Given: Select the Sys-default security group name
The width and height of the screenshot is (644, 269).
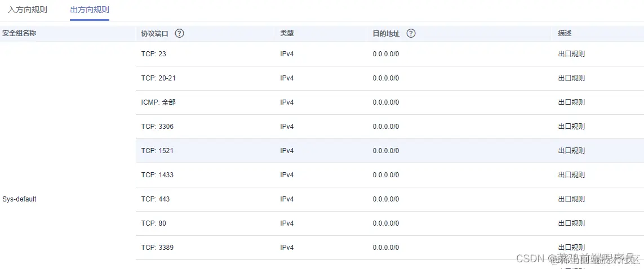Looking at the screenshot, I should pos(19,199).
